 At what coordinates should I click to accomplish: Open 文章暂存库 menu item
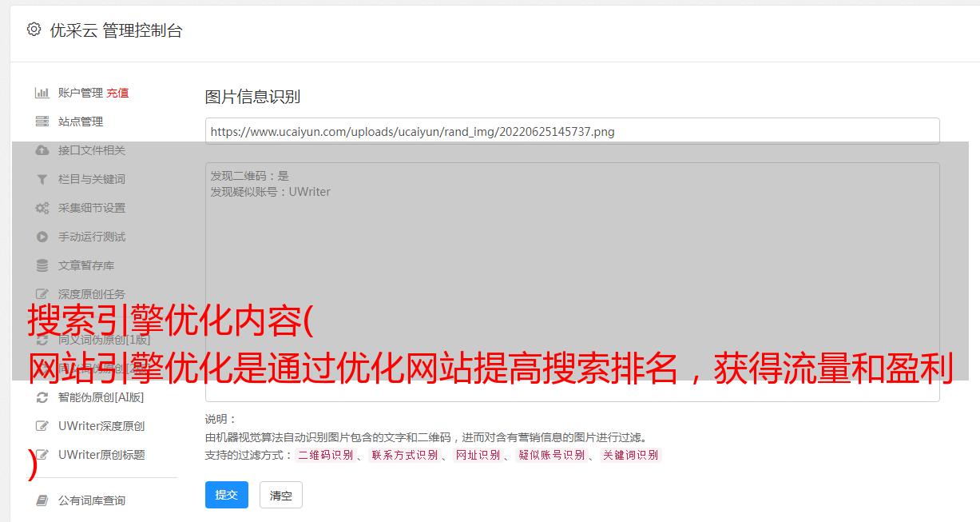coord(86,265)
